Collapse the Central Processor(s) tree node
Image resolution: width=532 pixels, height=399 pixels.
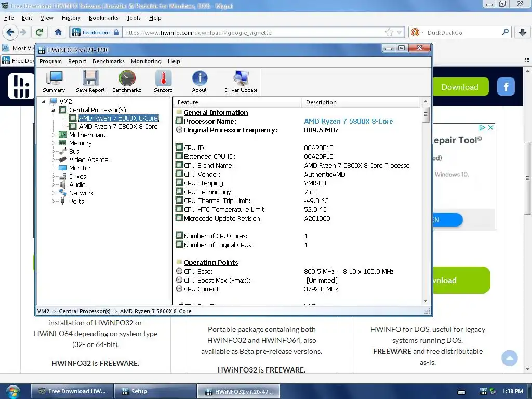tap(54, 110)
